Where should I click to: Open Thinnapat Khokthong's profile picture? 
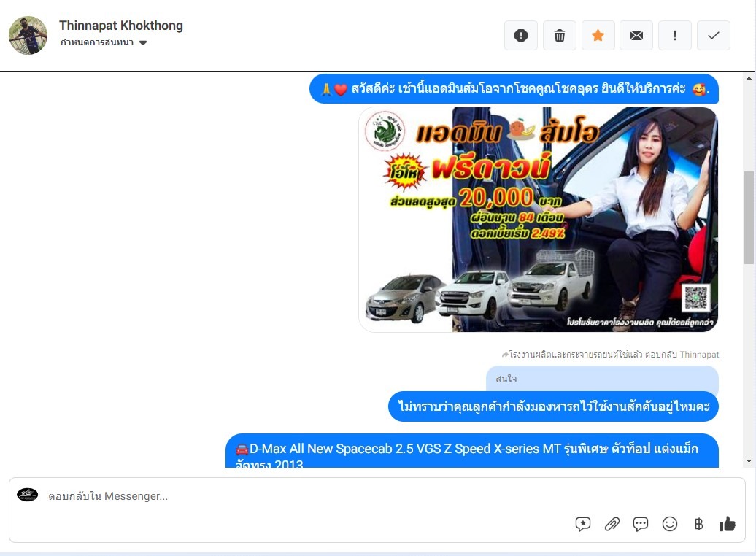pyautogui.click(x=28, y=35)
